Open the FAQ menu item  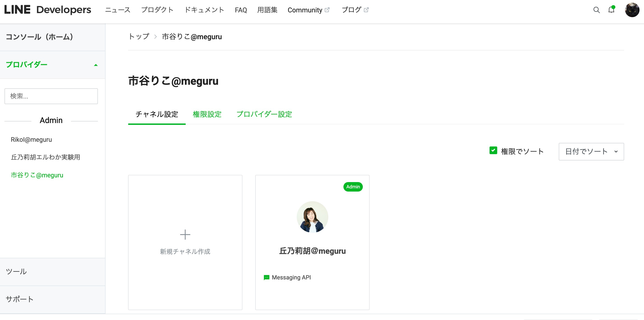(241, 10)
